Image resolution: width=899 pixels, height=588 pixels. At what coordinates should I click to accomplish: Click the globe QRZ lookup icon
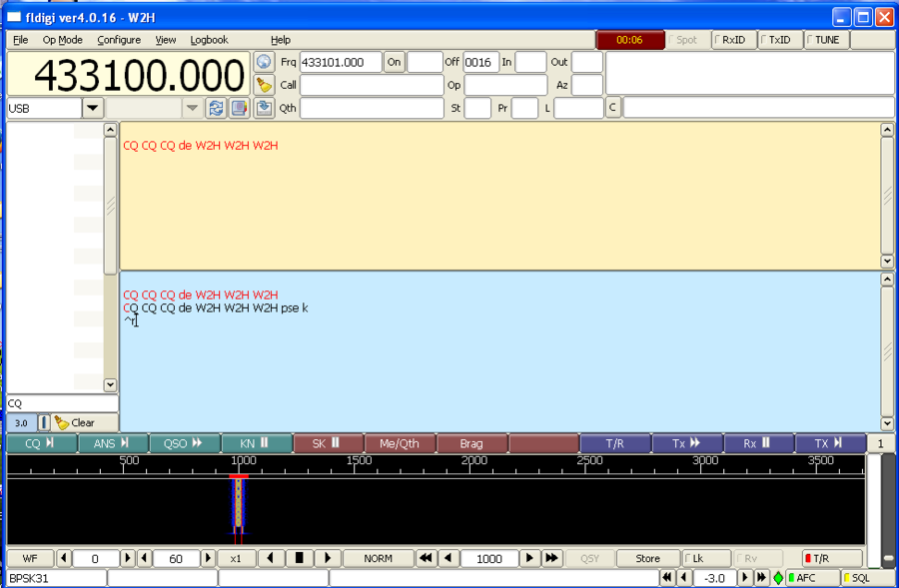click(264, 62)
